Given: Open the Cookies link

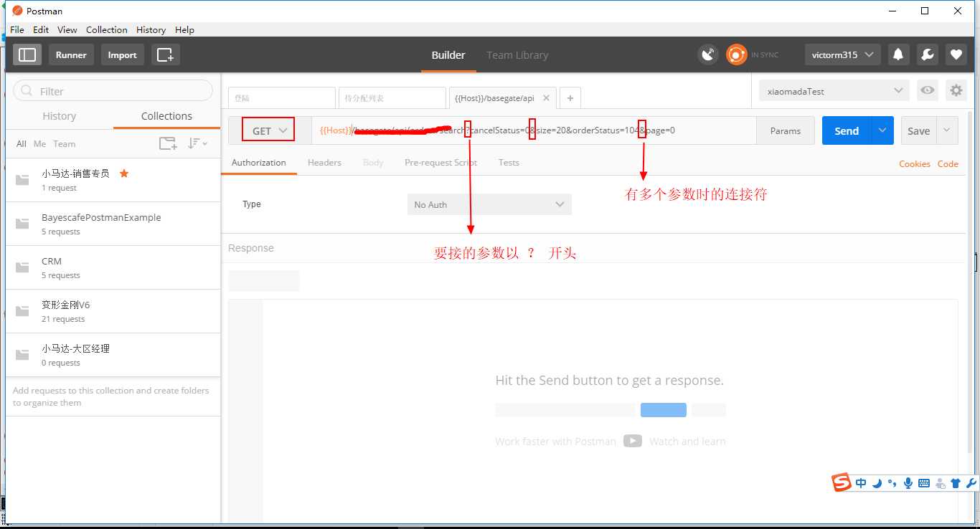Looking at the screenshot, I should (x=915, y=163).
